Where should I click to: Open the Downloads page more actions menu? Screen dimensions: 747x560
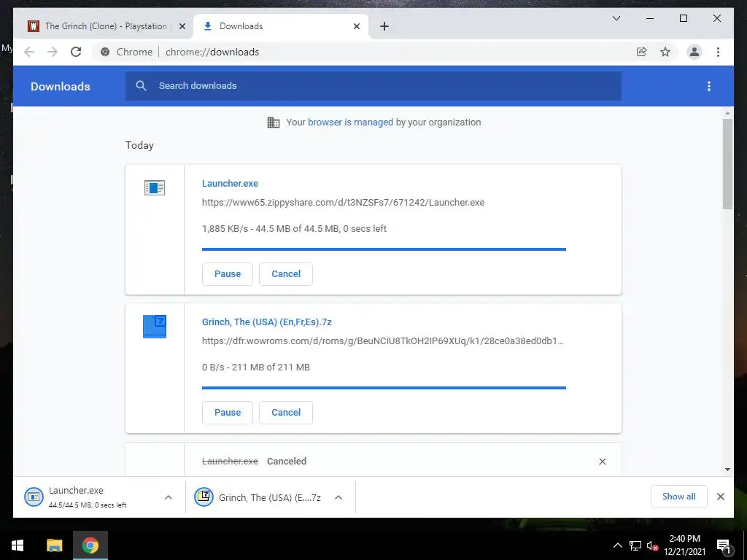click(x=709, y=86)
